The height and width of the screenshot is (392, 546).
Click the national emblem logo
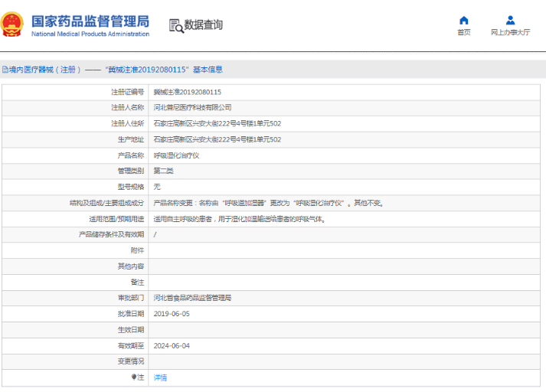coord(11,24)
